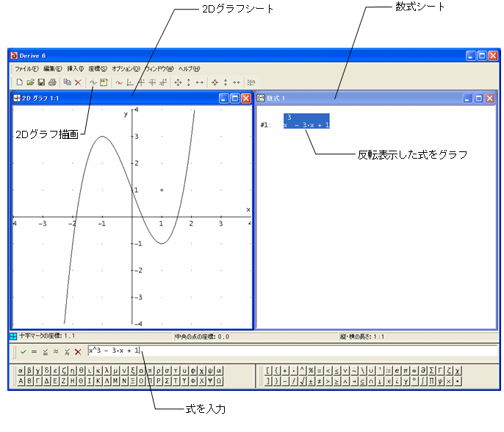The width and height of the screenshot is (504, 432).
Task: Insert the union ∪ symbol
Action: pos(372,370)
